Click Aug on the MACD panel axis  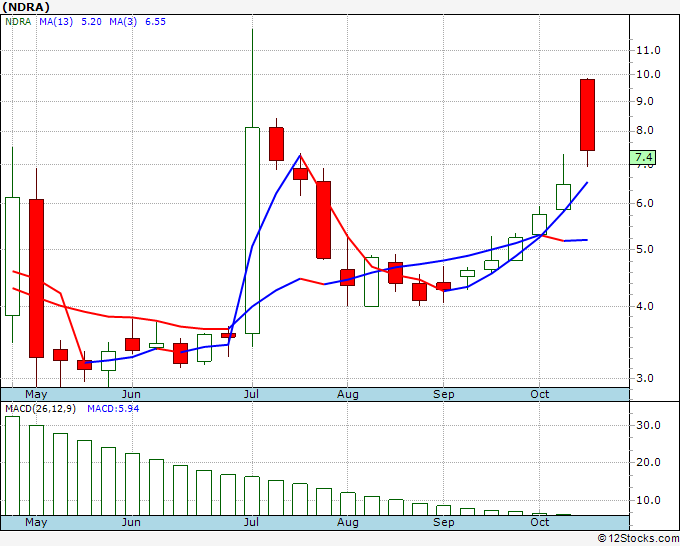point(348,522)
